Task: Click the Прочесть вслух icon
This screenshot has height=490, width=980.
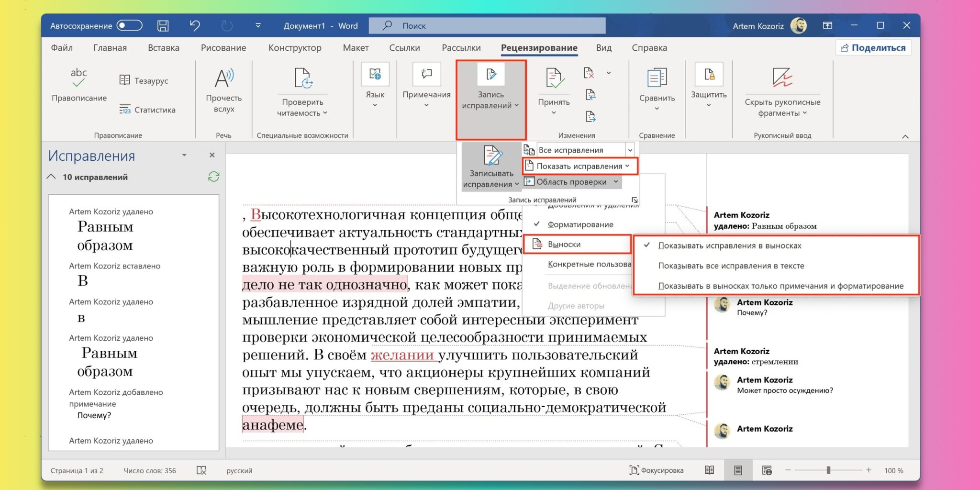Action: click(223, 79)
